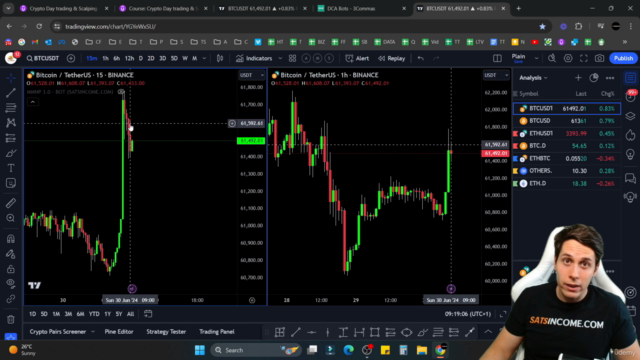Open the go to date calendar
Screen dimensions: 640x360
[x=148, y=314]
